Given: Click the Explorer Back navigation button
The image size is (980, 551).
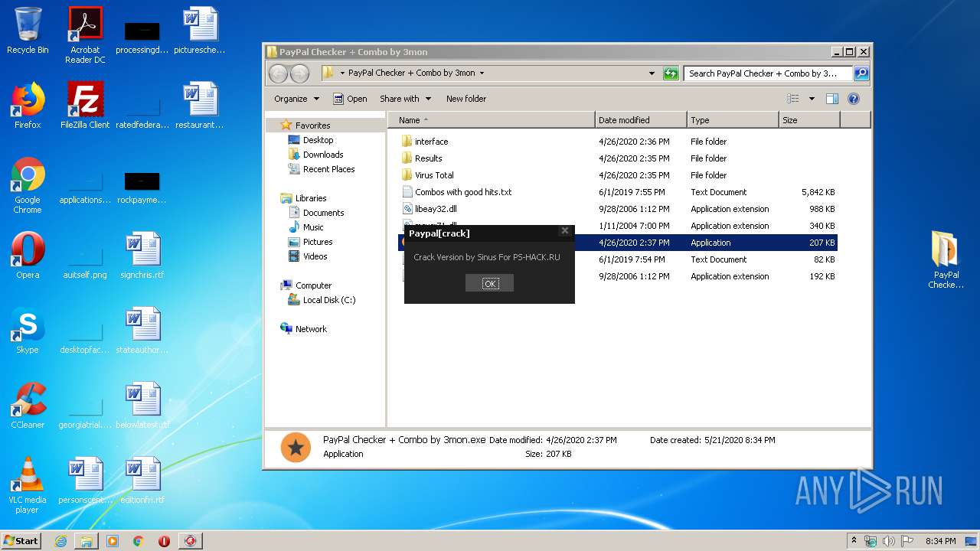Looking at the screenshot, I should 279,73.
